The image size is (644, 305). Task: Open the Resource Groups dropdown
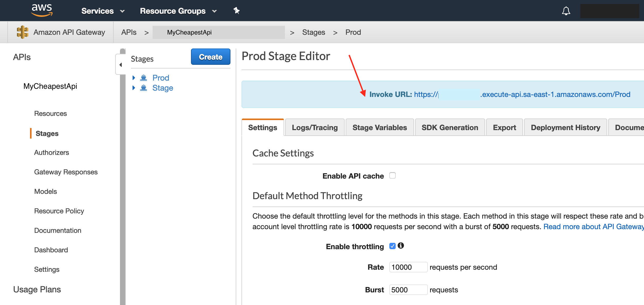(178, 11)
